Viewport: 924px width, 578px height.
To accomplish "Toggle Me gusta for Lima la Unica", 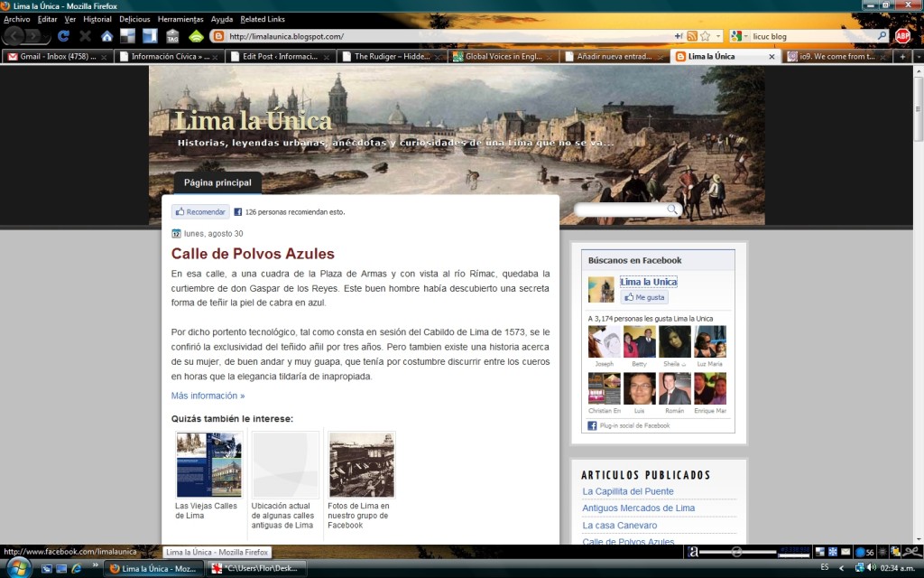I will (644, 297).
